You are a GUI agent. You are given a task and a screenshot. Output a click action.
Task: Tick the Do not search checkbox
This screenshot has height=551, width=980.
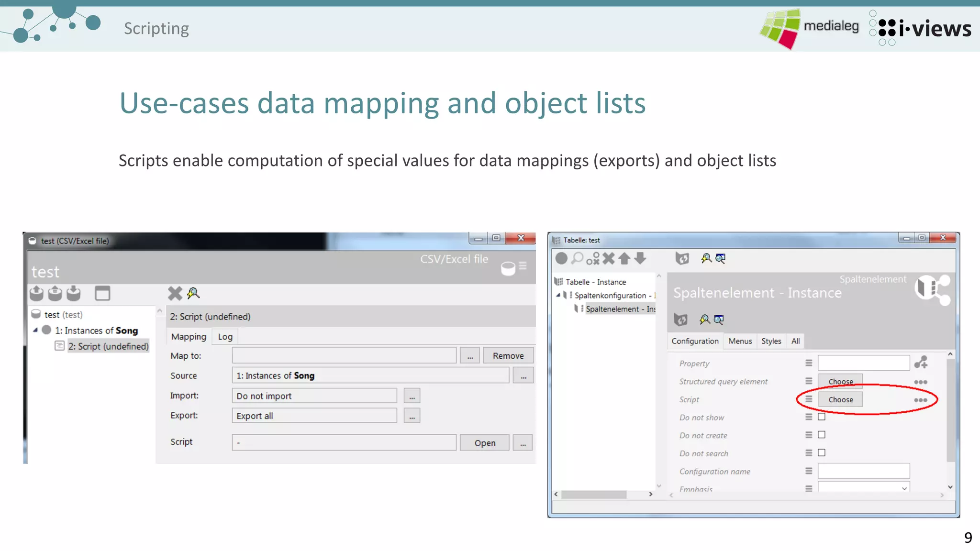point(822,452)
